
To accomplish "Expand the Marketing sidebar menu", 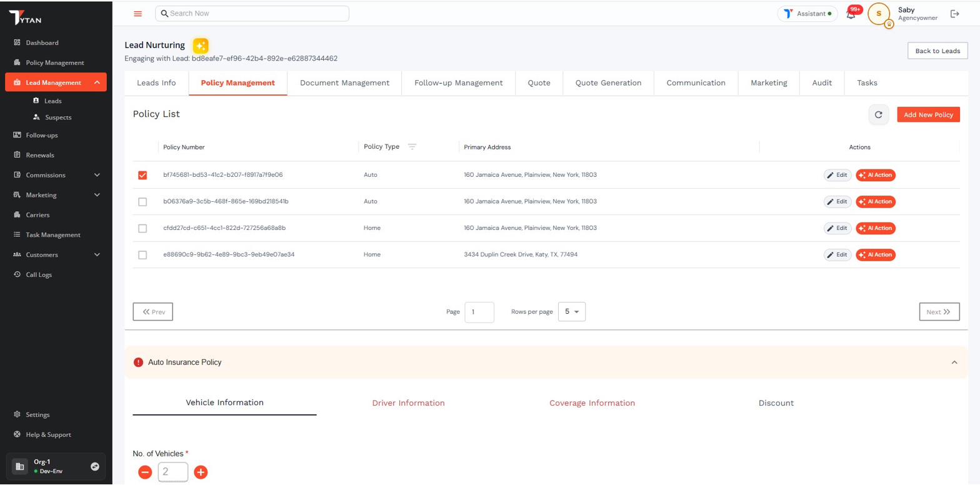I will (97, 195).
